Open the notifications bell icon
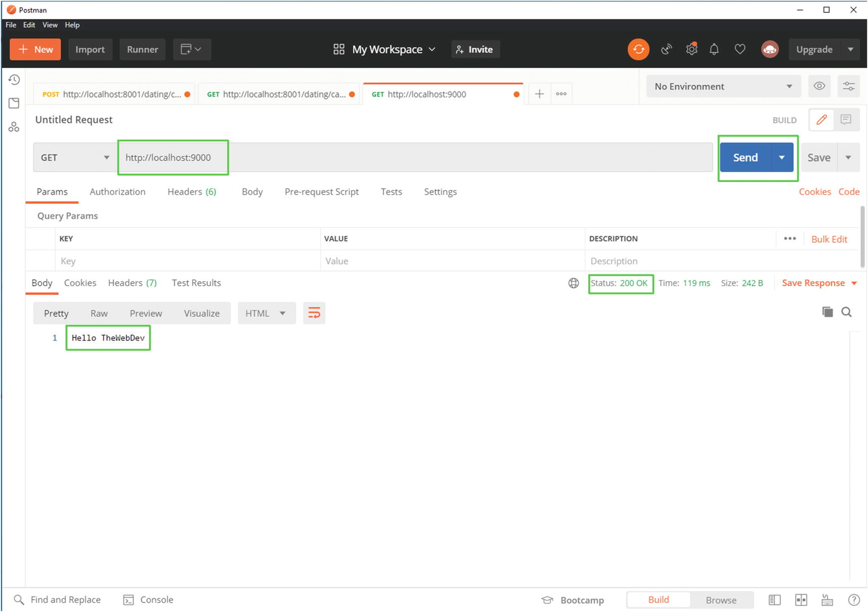The height and width of the screenshot is (612, 868). 714,50
